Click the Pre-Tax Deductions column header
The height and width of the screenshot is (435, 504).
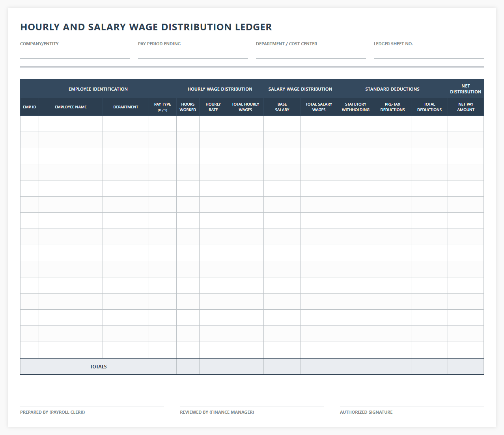392,107
